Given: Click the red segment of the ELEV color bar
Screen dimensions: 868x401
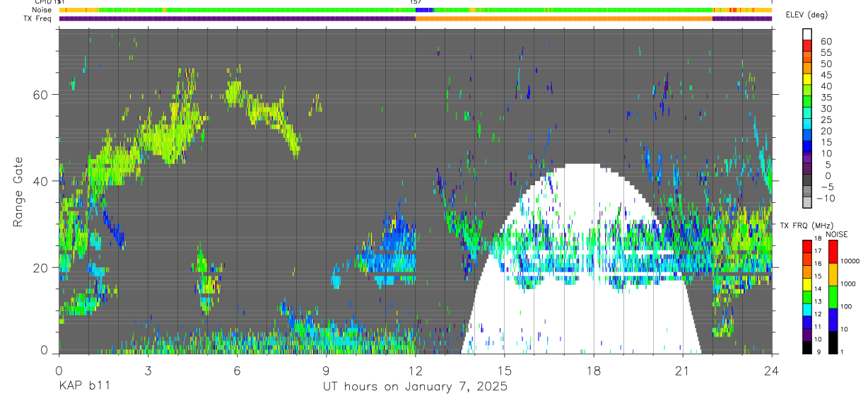Looking at the screenshot, I should [x=807, y=45].
